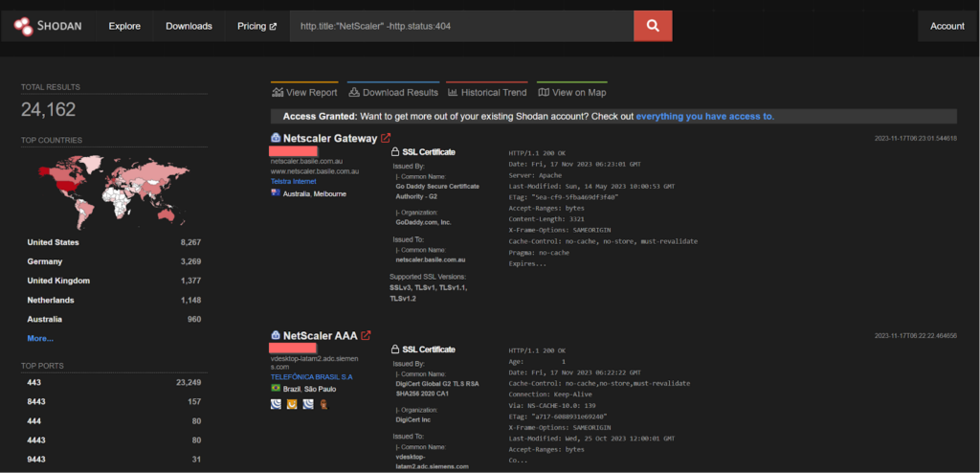Click the Download Results icon
Screen dimensions: 980x473
click(x=354, y=93)
